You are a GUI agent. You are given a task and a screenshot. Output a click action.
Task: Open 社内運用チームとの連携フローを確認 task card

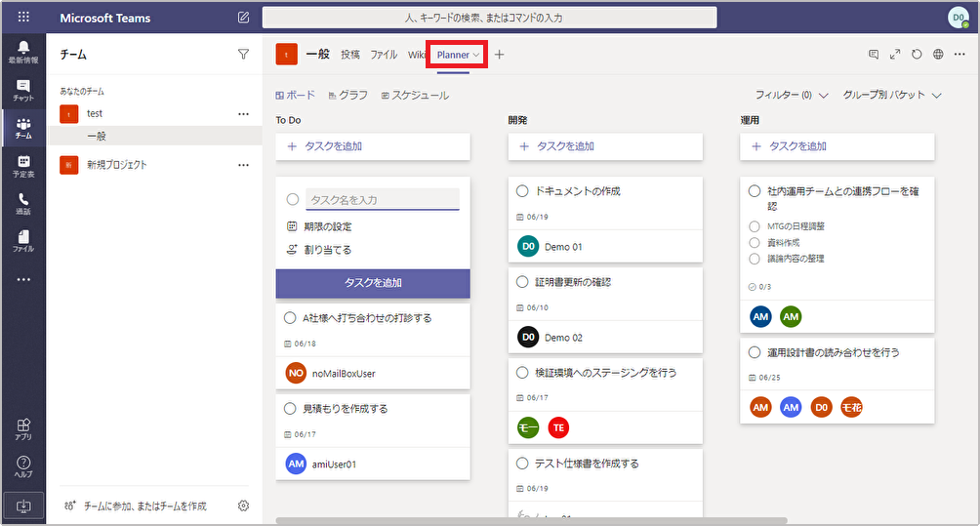coord(837,255)
